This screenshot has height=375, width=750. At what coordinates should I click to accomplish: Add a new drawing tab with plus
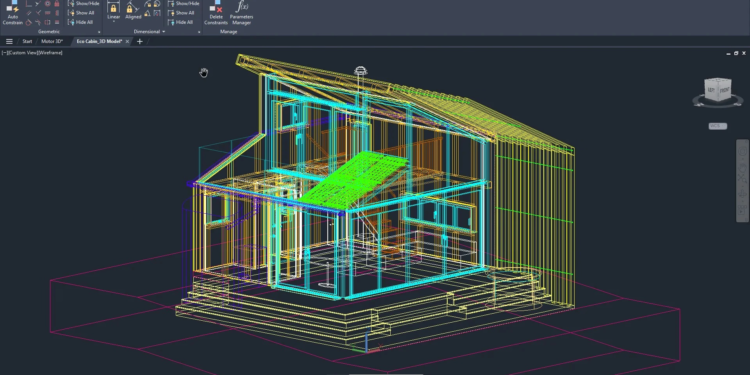pos(140,42)
